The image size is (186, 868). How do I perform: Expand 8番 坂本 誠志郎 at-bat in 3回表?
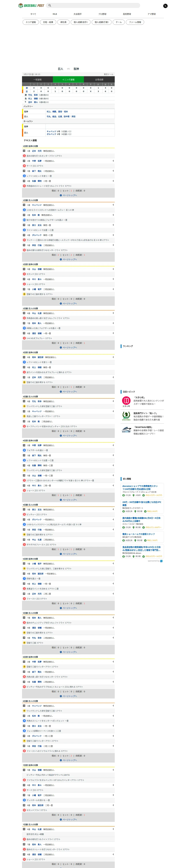click(113, 357)
